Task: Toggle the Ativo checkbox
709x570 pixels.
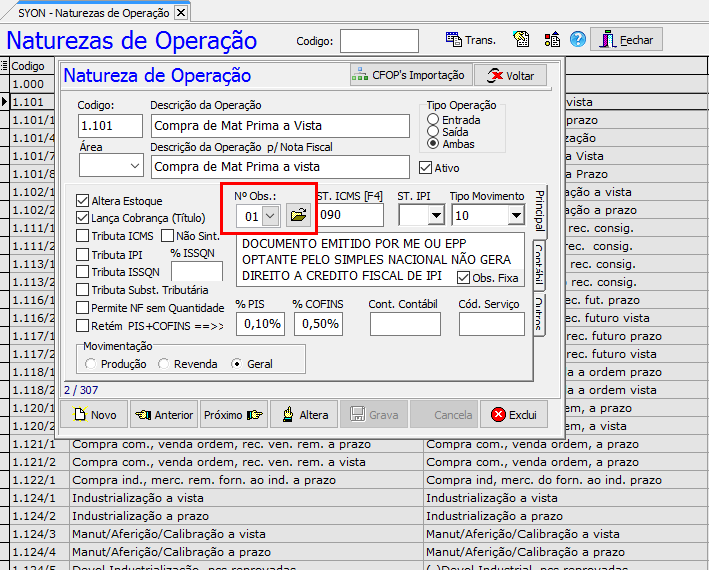Action: point(425,168)
